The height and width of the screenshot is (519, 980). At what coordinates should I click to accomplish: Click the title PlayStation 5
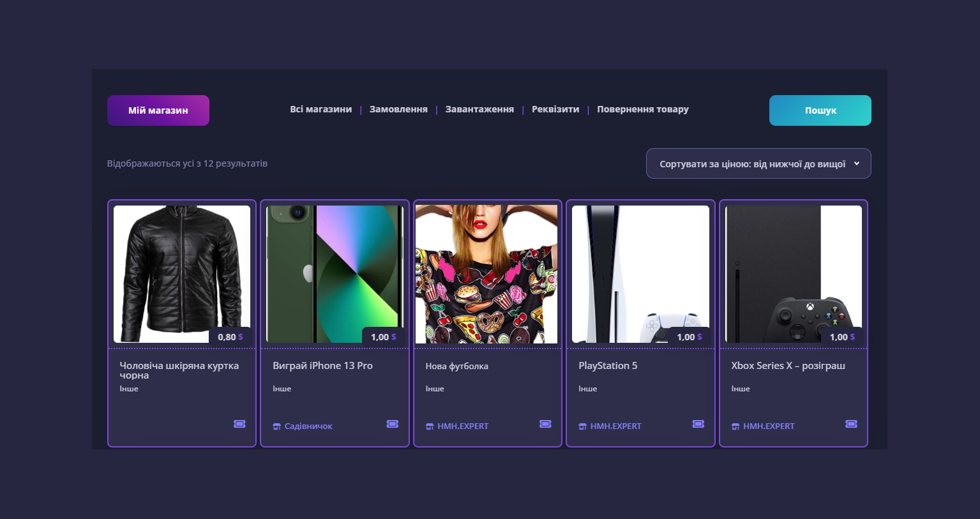tap(608, 366)
